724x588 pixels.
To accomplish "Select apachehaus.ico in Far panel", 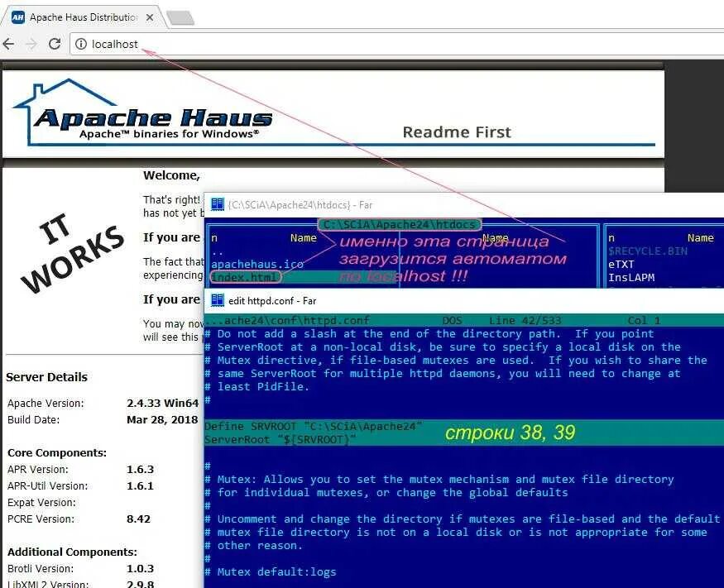I will pos(257,265).
